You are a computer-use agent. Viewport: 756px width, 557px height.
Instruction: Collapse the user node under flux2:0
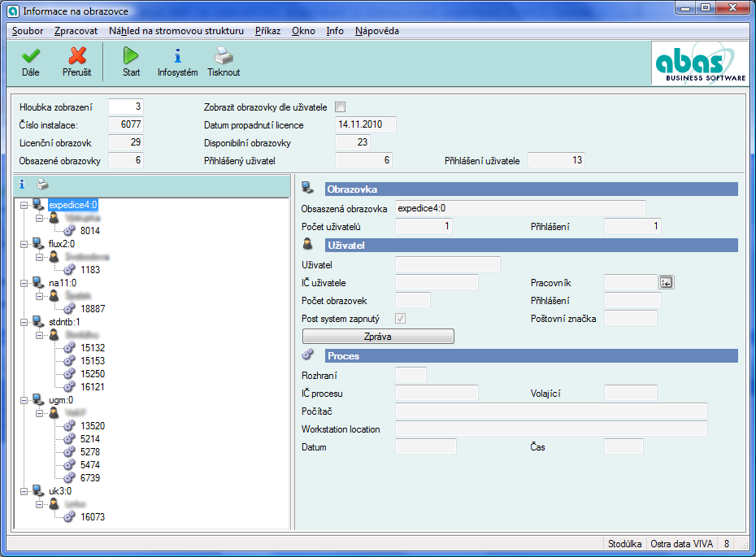pos(39,257)
